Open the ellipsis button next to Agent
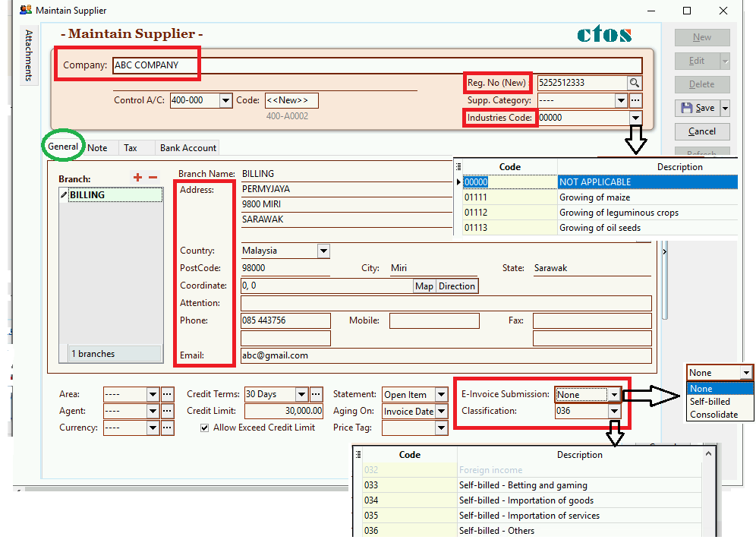This screenshot has height=546, width=756. [167, 412]
